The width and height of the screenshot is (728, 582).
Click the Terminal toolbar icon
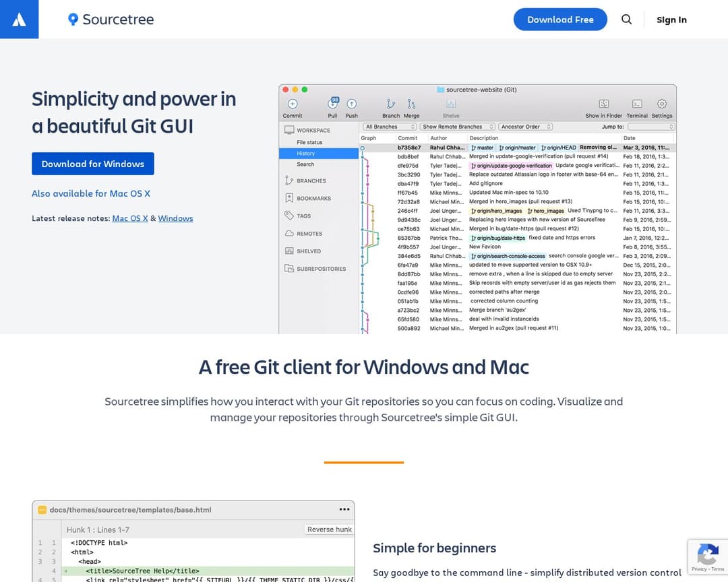pyautogui.click(x=637, y=104)
